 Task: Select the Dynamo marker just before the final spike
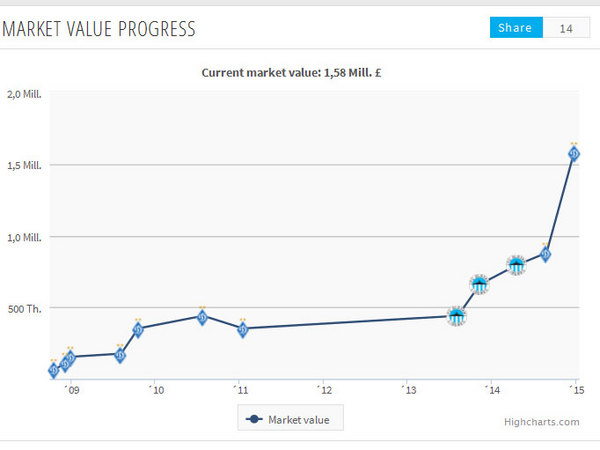546,254
